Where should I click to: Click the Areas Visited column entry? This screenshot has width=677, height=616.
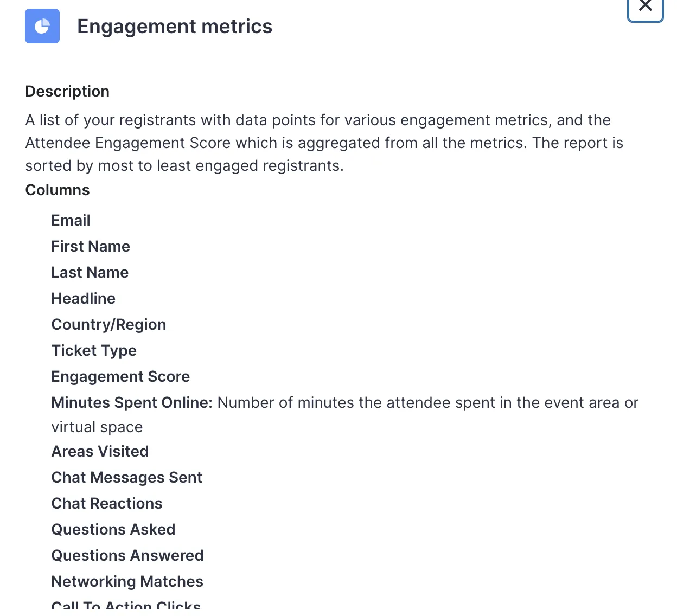click(100, 451)
